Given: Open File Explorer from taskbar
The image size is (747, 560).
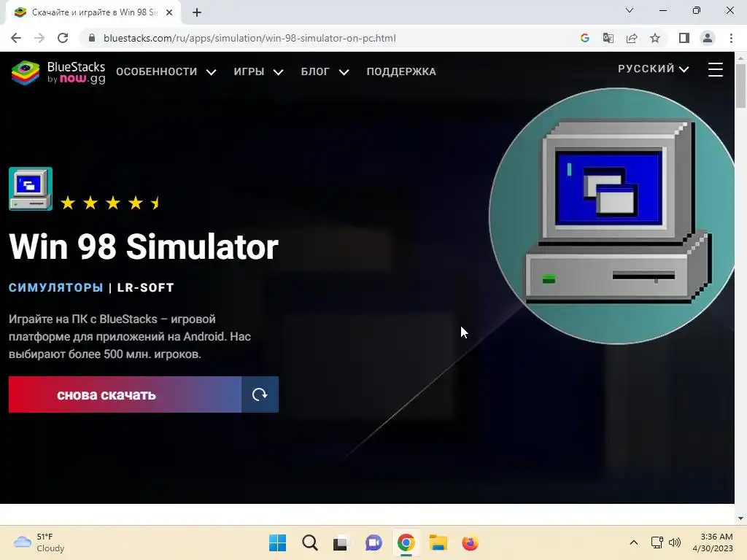Looking at the screenshot, I should point(438,542).
